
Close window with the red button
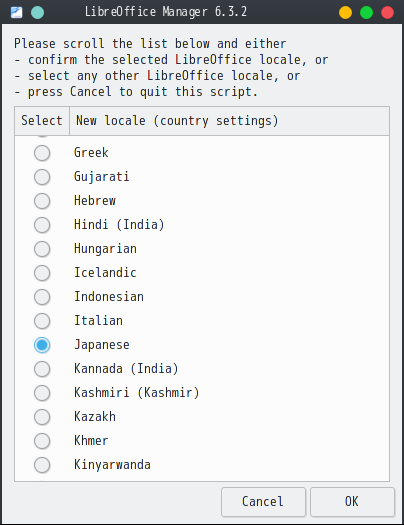pyautogui.click(x=388, y=12)
